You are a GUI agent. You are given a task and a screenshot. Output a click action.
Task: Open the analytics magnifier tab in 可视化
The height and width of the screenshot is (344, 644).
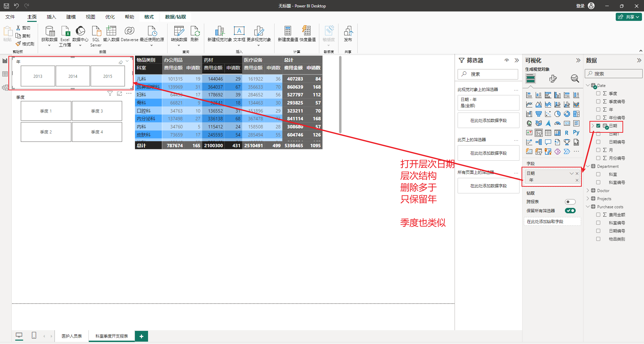coord(575,79)
